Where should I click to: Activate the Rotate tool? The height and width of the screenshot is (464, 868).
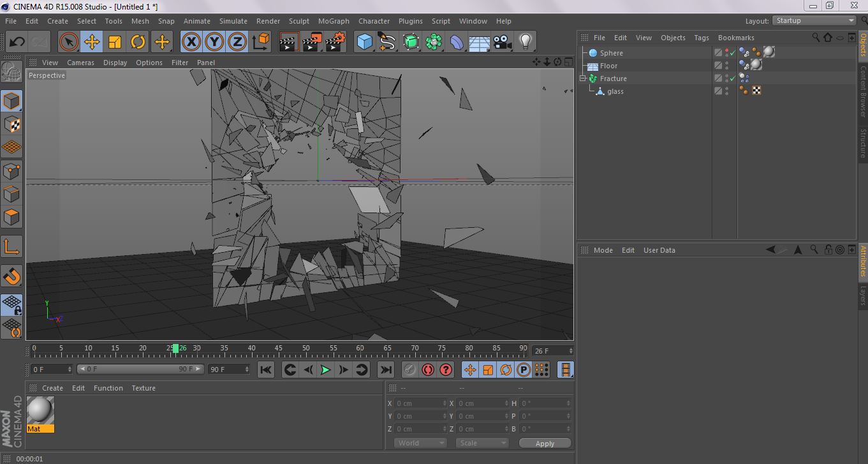pyautogui.click(x=138, y=43)
